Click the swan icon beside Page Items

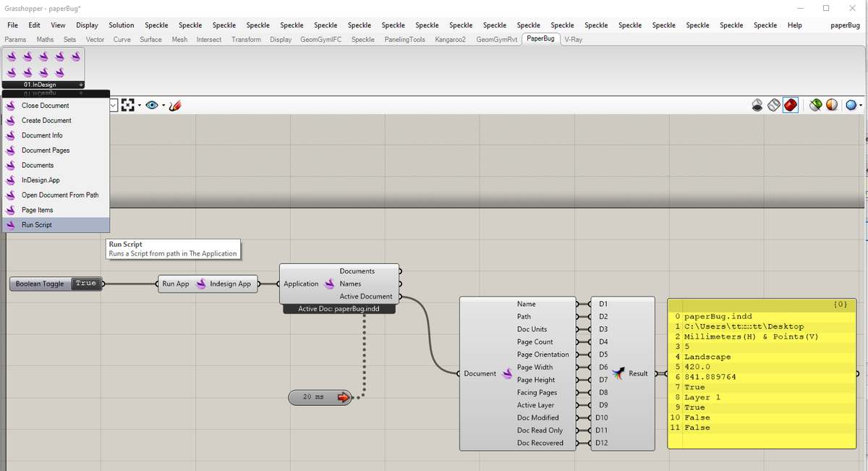click(x=11, y=210)
